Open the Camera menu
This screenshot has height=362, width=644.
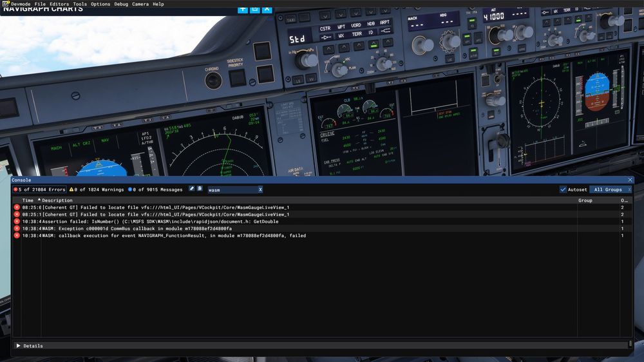click(x=140, y=4)
